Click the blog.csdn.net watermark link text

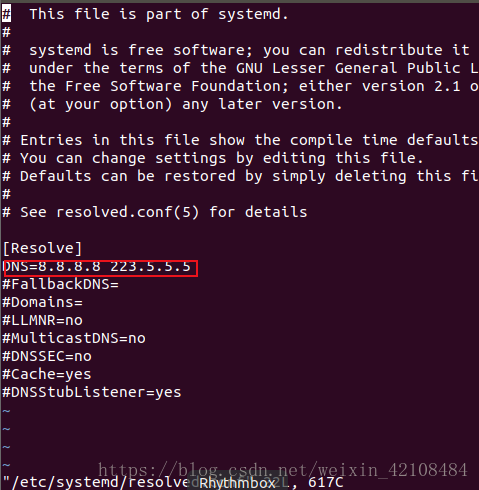283,470
